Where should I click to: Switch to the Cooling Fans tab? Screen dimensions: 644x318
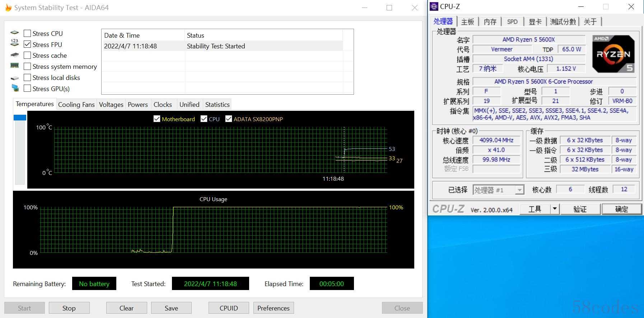[76, 104]
